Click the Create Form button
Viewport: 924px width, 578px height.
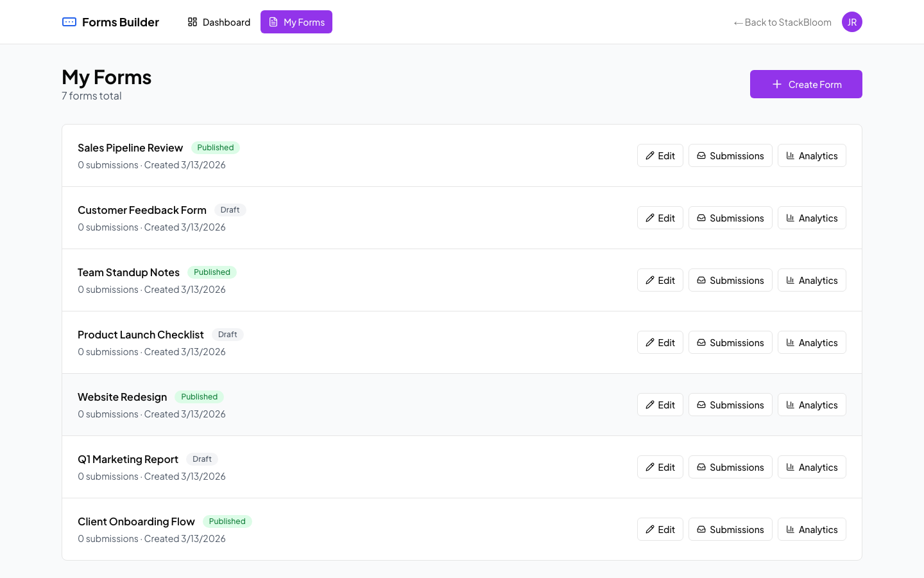pyautogui.click(x=806, y=83)
